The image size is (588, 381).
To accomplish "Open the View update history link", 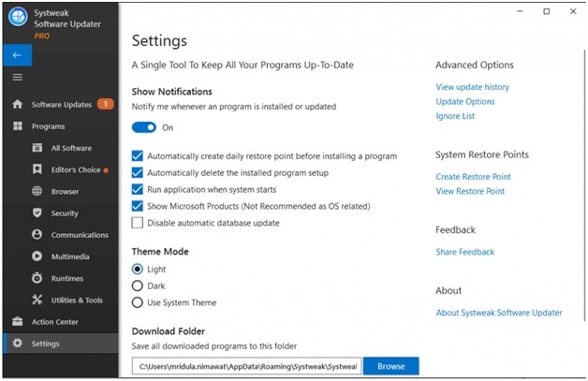I will (472, 87).
